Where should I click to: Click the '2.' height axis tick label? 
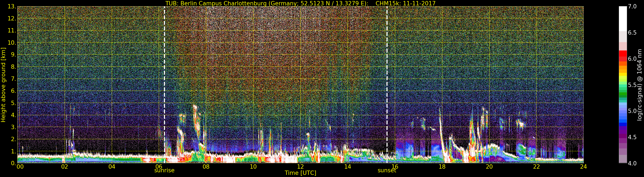point(14,139)
